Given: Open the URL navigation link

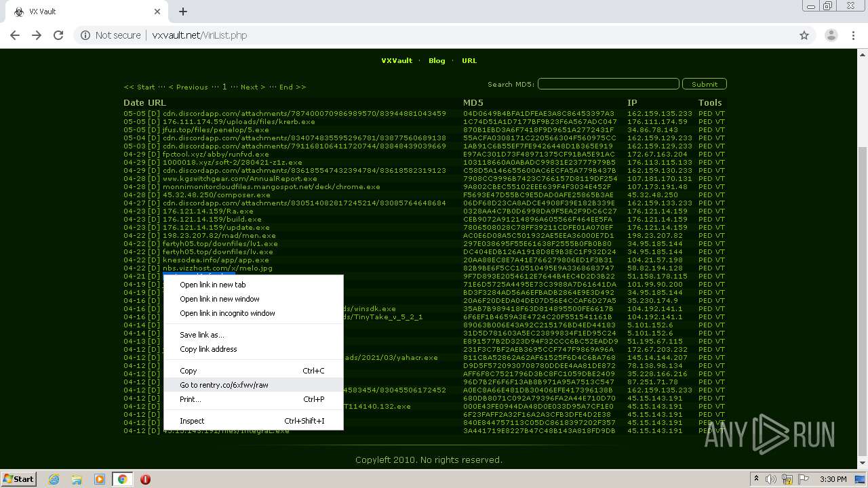Looking at the screenshot, I should tap(469, 61).
